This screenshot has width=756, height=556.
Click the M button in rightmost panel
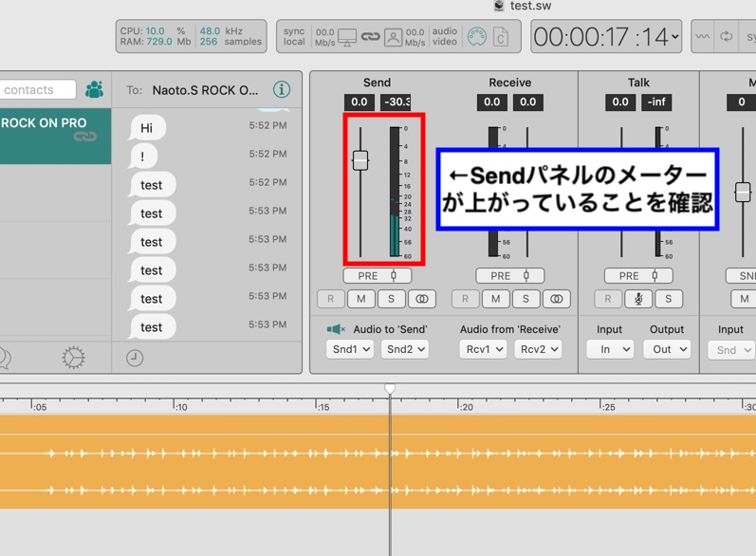click(744, 299)
